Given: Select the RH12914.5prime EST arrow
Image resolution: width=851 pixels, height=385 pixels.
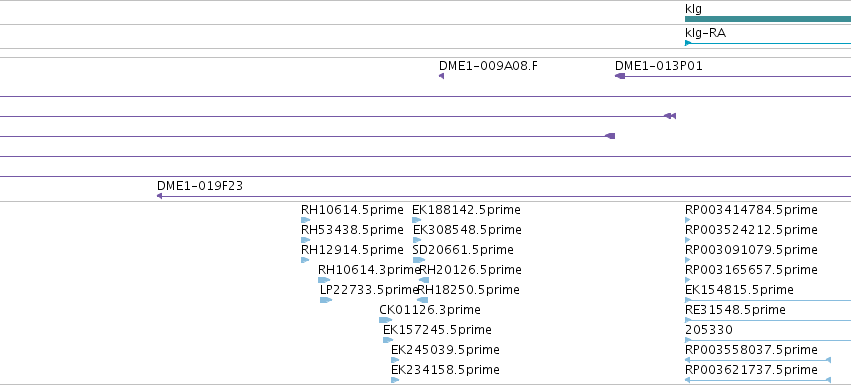Looking at the screenshot, I should 305,260.
